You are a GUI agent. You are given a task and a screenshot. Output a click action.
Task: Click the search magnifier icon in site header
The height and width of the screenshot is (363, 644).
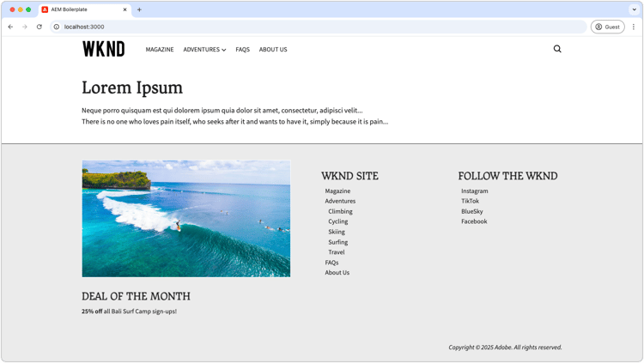[x=557, y=49]
